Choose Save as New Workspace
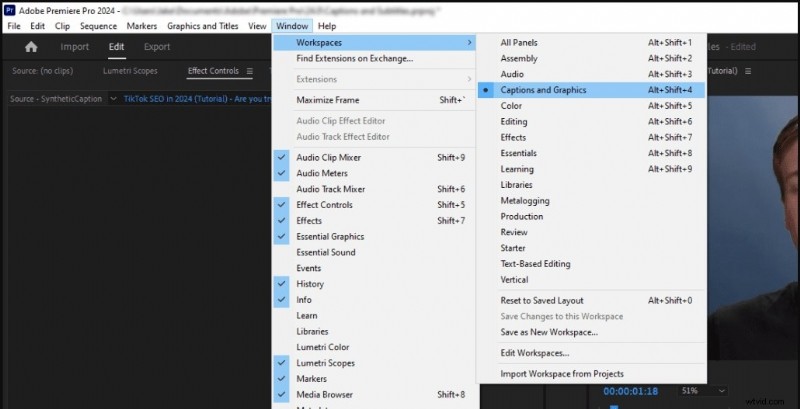Viewport: 800px width, 409px height. point(591,333)
